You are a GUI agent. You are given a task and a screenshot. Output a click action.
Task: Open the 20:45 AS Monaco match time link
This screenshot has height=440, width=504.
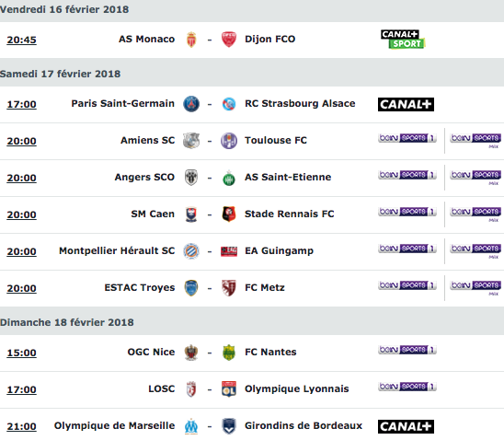pyautogui.click(x=21, y=40)
